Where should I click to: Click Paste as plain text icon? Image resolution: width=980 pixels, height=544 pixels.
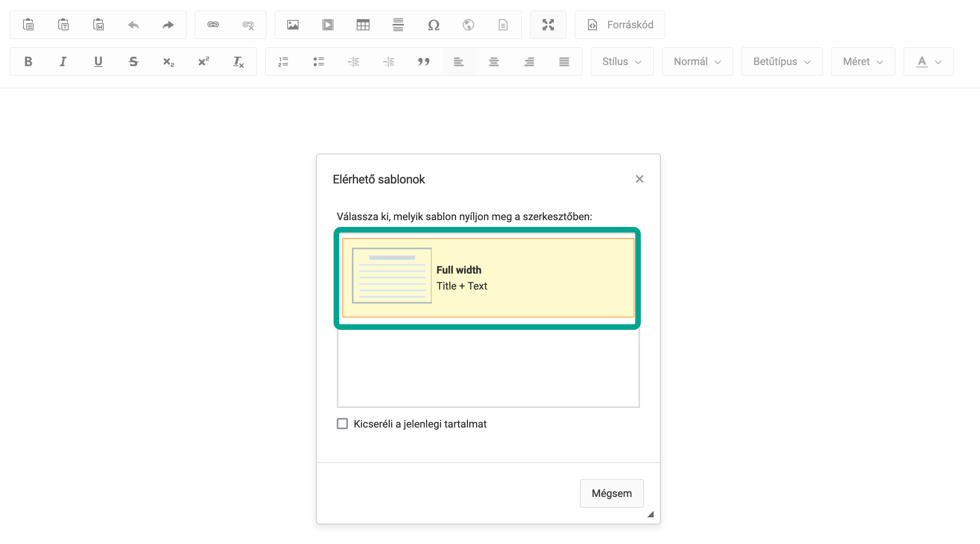(63, 25)
